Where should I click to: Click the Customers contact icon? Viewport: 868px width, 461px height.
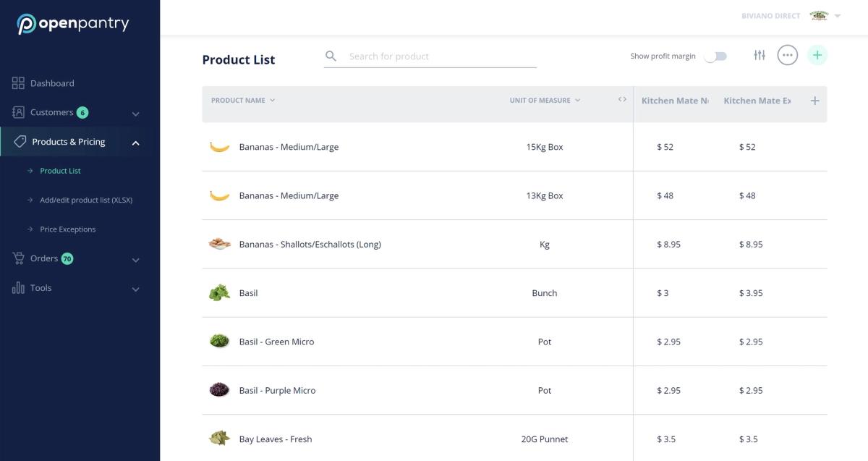[x=18, y=112]
